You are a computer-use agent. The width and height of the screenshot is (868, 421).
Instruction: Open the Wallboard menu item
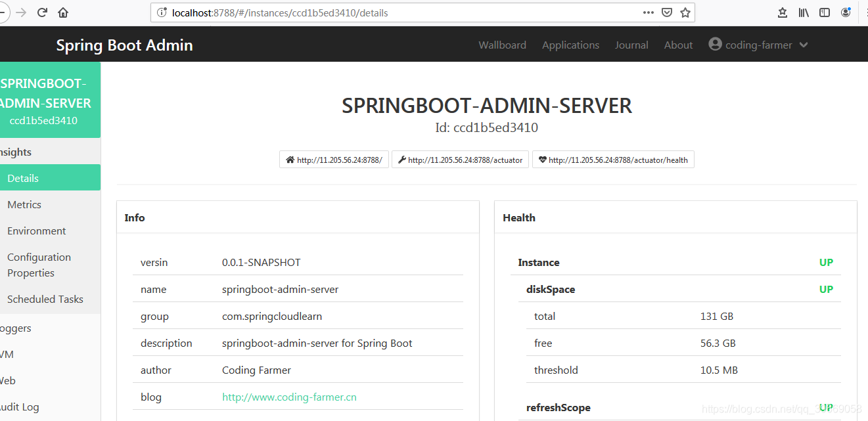(502, 45)
